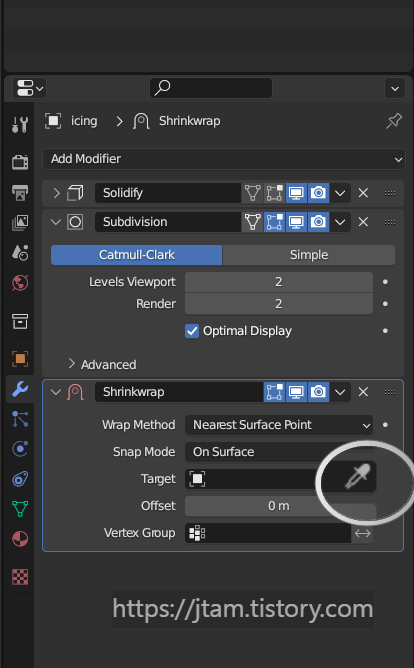Animate Optimal Display property dot
The height and width of the screenshot is (668, 414).
click(x=385, y=331)
